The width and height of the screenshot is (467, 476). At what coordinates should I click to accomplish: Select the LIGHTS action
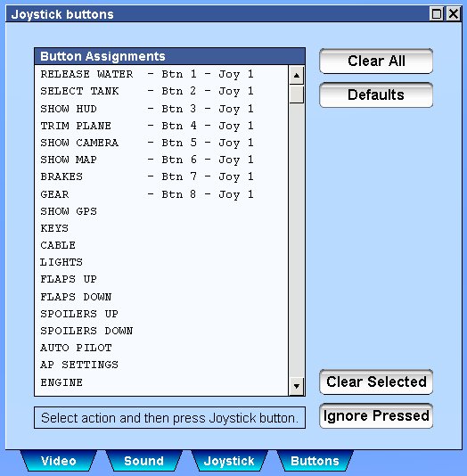(161, 262)
